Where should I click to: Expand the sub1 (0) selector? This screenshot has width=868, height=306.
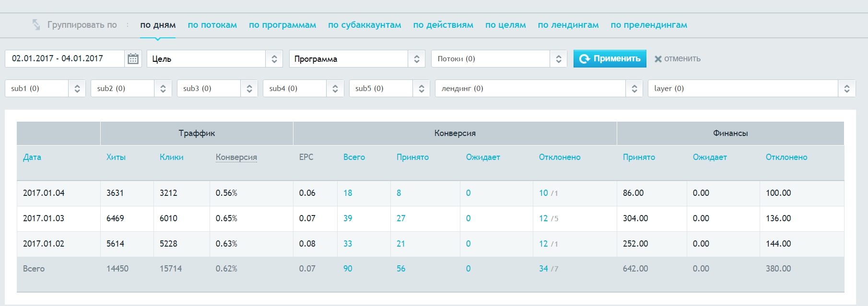pyautogui.click(x=45, y=89)
